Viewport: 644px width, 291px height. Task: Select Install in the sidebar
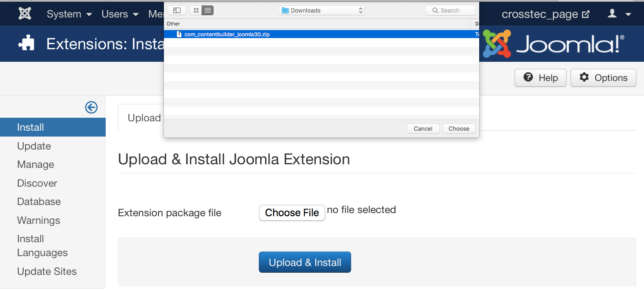tap(53, 127)
